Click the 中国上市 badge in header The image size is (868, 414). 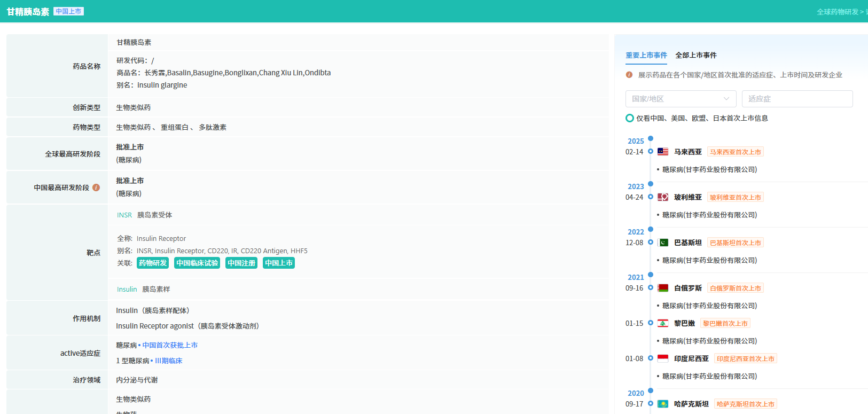tap(69, 11)
